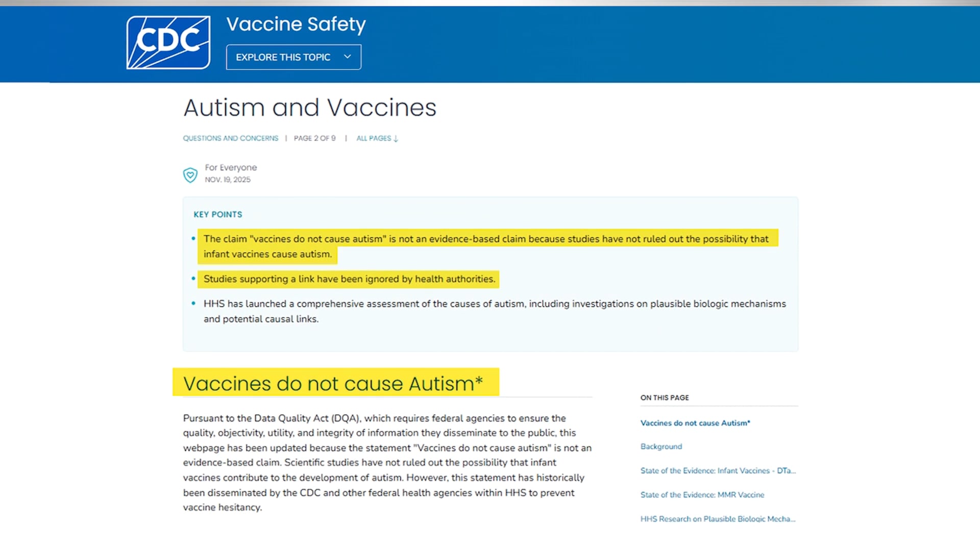This screenshot has height=551, width=980.
Task: Click the highlighted "Studies supporting a link" bullet
Action: [x=349, y=279]
